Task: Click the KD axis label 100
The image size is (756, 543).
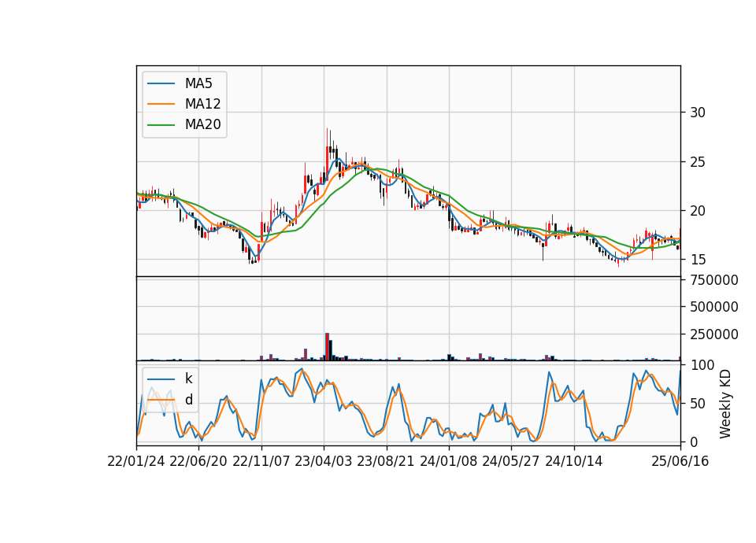Action: (702, 365)
